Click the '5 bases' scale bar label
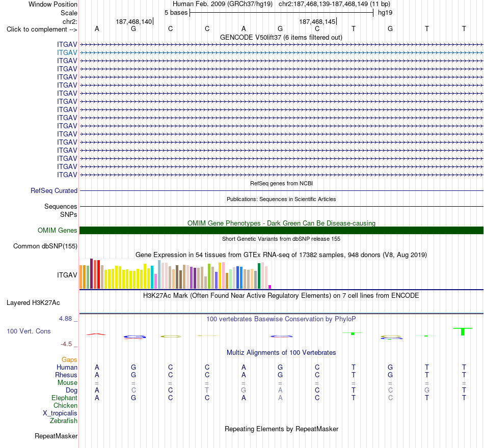The width and height of the screenshot is (484, 448). [x=176, y=13]
